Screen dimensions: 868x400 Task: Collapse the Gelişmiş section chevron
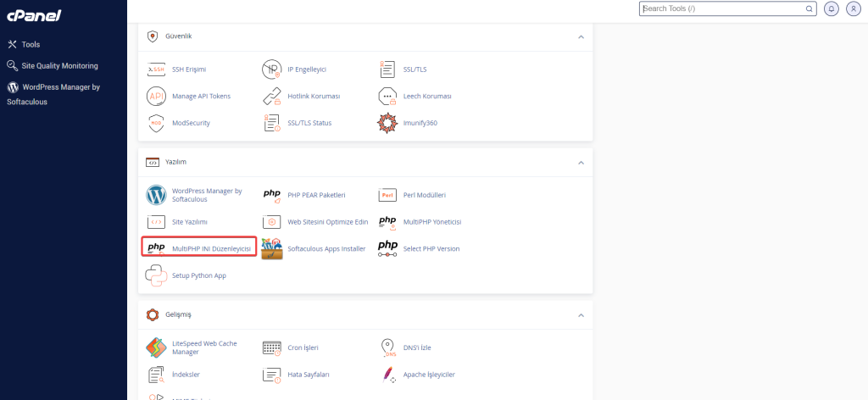pyautogui.click(x=581, y=315)
